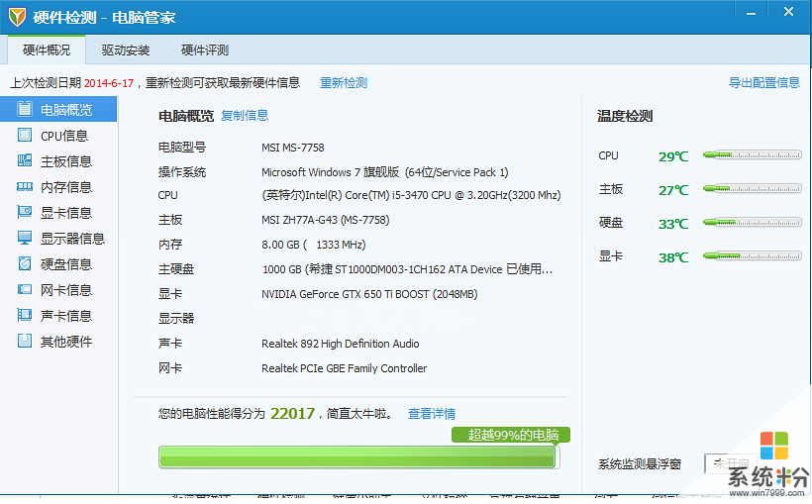Viewport: 812px width, 504px height.
Task: Click the 重新检测 link
Action: 344,83
